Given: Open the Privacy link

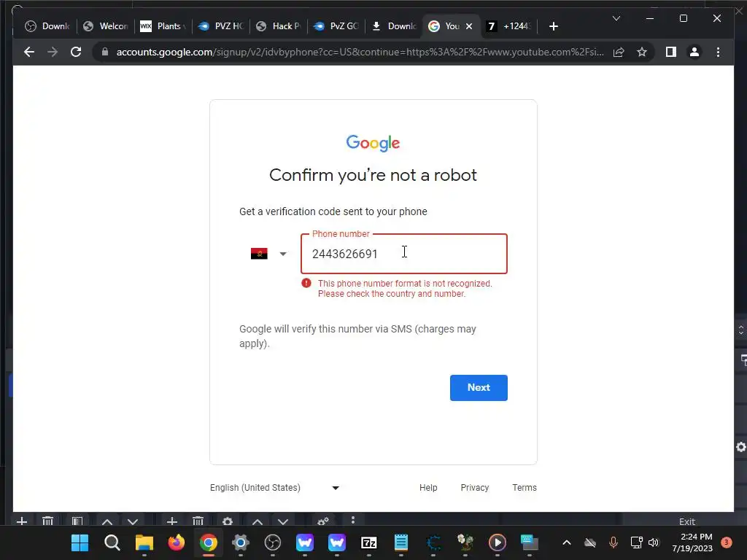Looking at the screenshot, I should click(x=474, y=488).
